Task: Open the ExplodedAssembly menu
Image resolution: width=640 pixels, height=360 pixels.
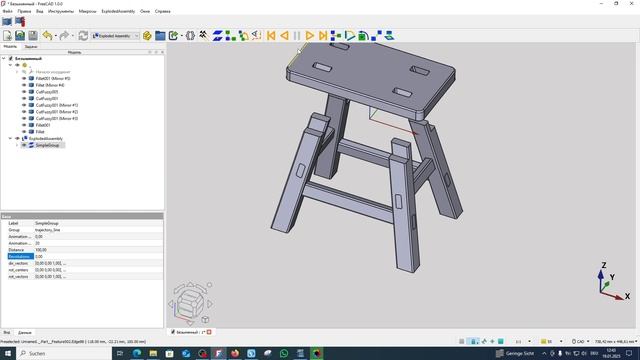Action: (118, 11)
